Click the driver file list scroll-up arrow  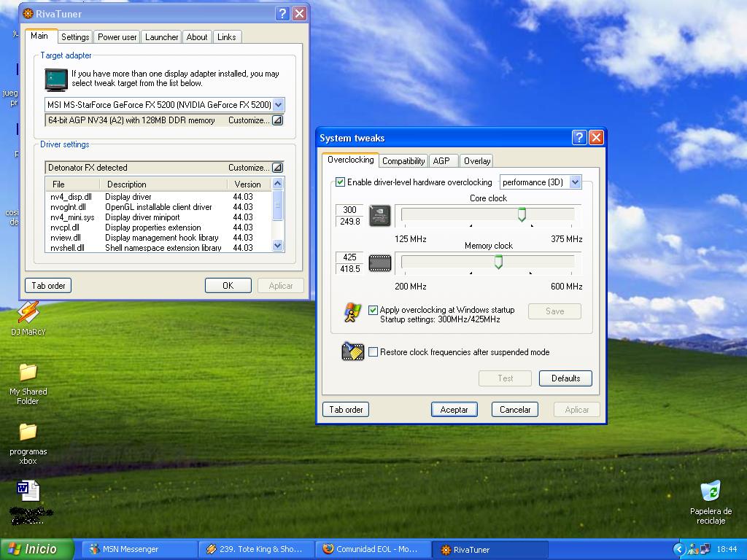pos(278,183)
